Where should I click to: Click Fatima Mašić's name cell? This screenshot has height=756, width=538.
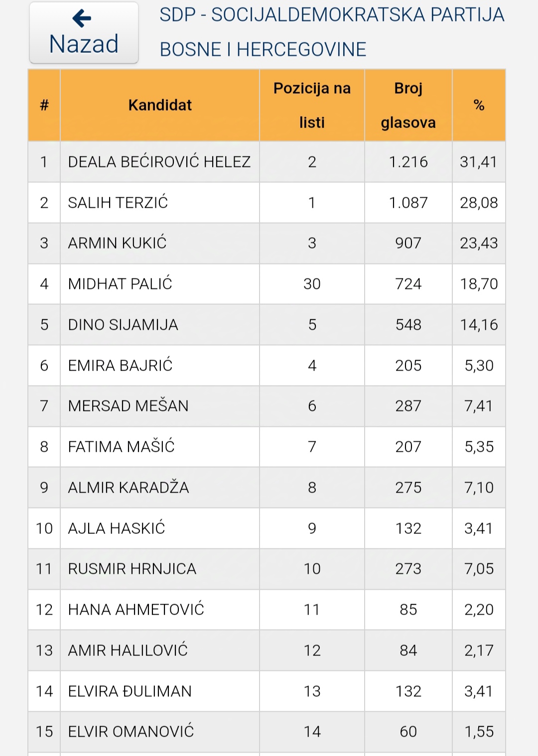(121, 447)
